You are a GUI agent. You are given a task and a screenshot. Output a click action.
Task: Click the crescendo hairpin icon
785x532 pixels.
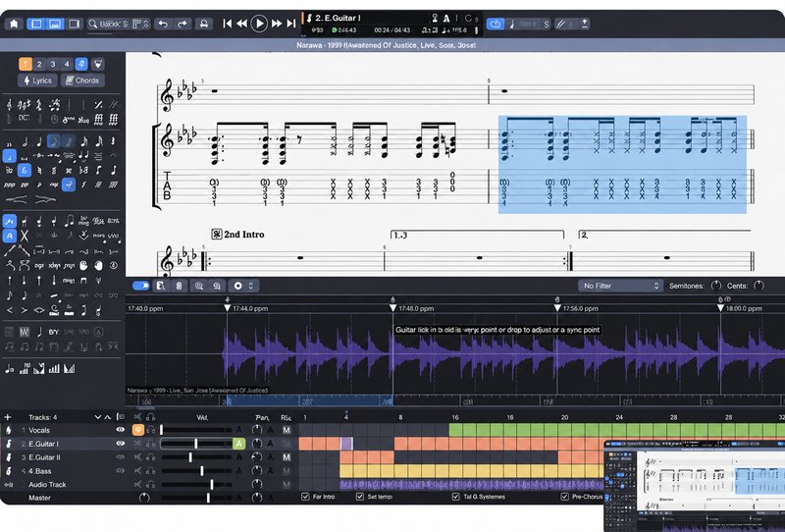16,199
